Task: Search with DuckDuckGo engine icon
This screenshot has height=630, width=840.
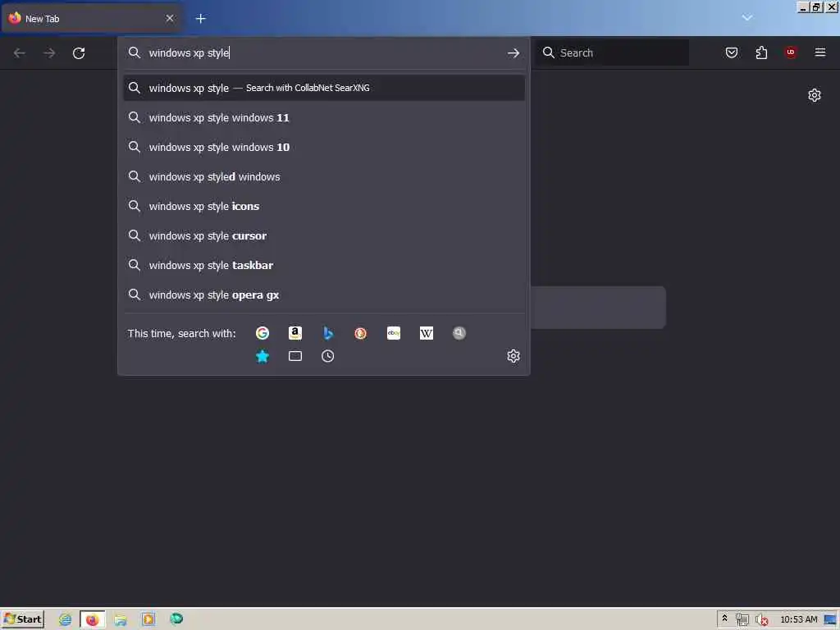Action: click(x=361, y=333)
